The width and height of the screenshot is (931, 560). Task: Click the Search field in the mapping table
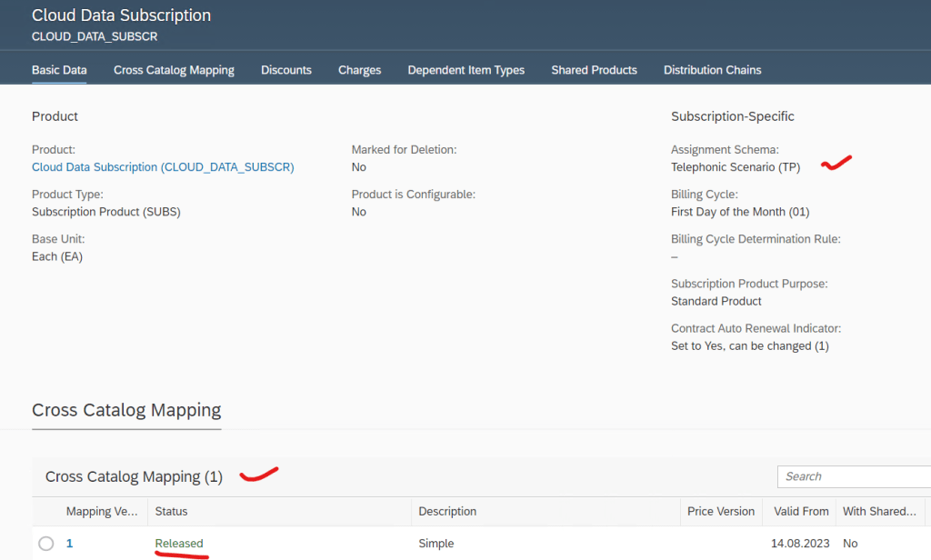(853, 476)
